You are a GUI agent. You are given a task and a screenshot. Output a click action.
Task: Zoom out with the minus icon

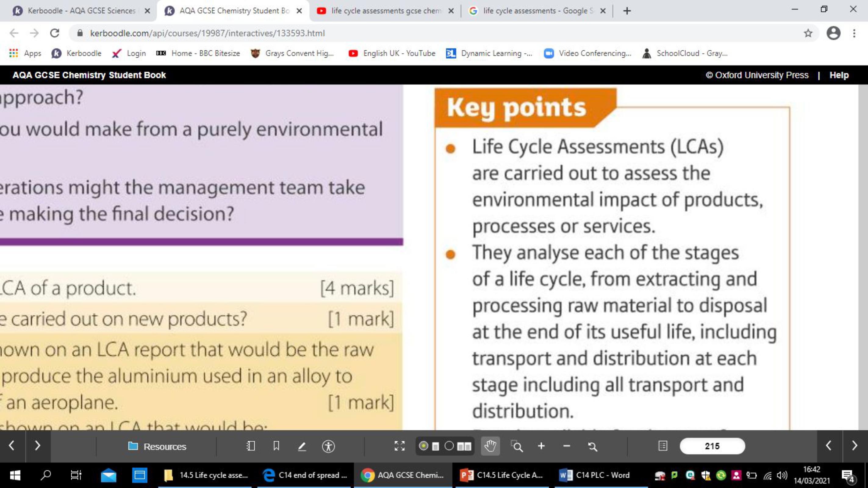point(567,446)
